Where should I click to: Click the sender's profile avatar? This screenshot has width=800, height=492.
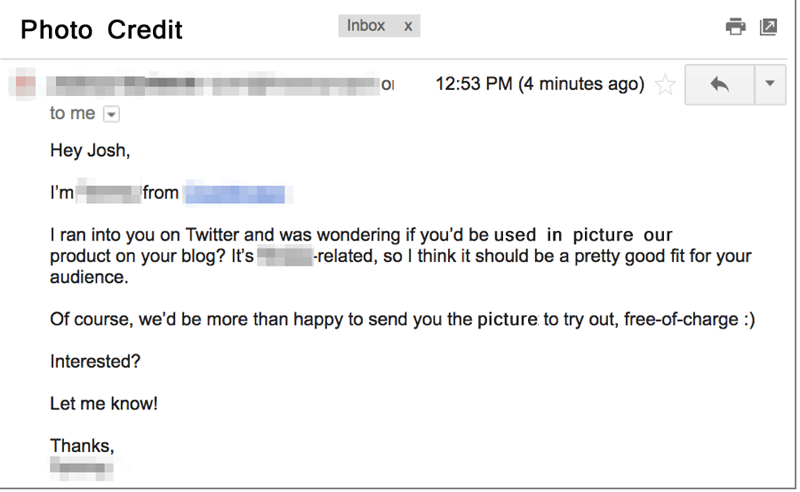click(25, 84)
